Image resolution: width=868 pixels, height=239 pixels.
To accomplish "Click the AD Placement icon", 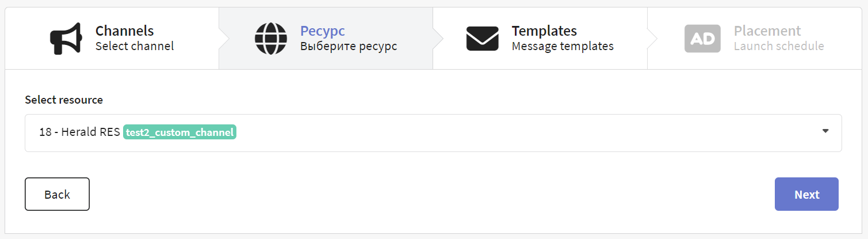I will [702, 38].
